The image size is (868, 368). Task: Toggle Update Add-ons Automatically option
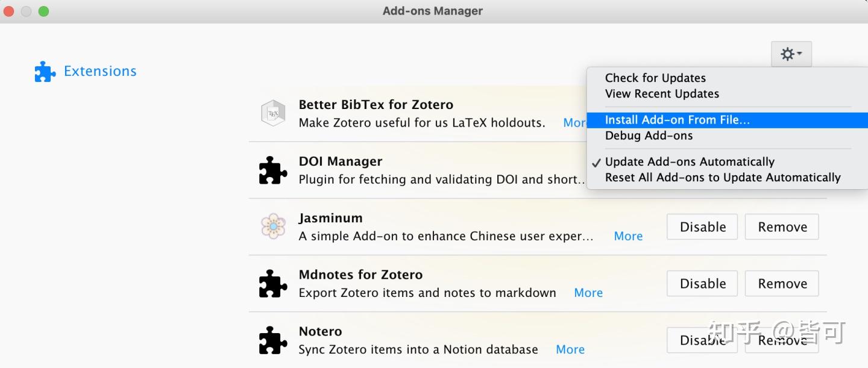(690, 162)
